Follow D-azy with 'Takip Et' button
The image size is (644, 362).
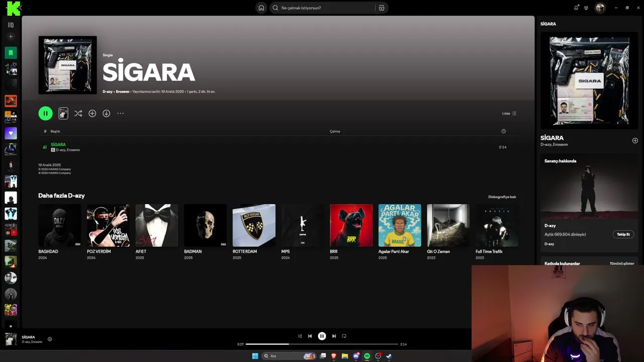point(623,234)
